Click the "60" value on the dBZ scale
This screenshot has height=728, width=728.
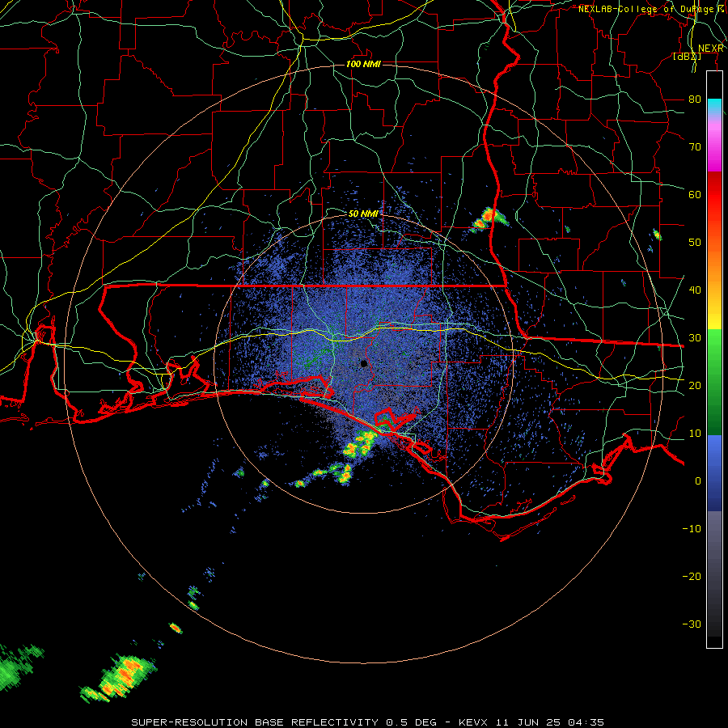pos(695,195)
